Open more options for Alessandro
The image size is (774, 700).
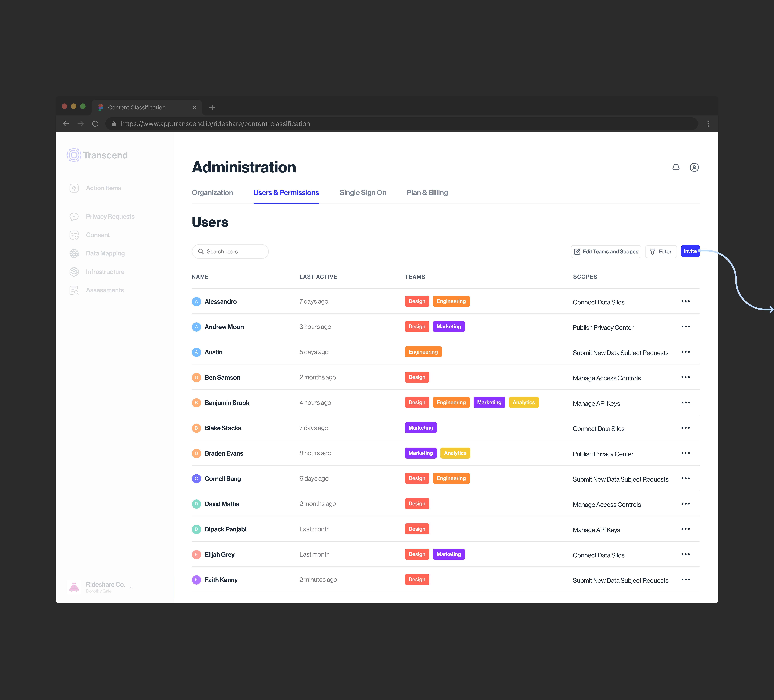(685, 301)
